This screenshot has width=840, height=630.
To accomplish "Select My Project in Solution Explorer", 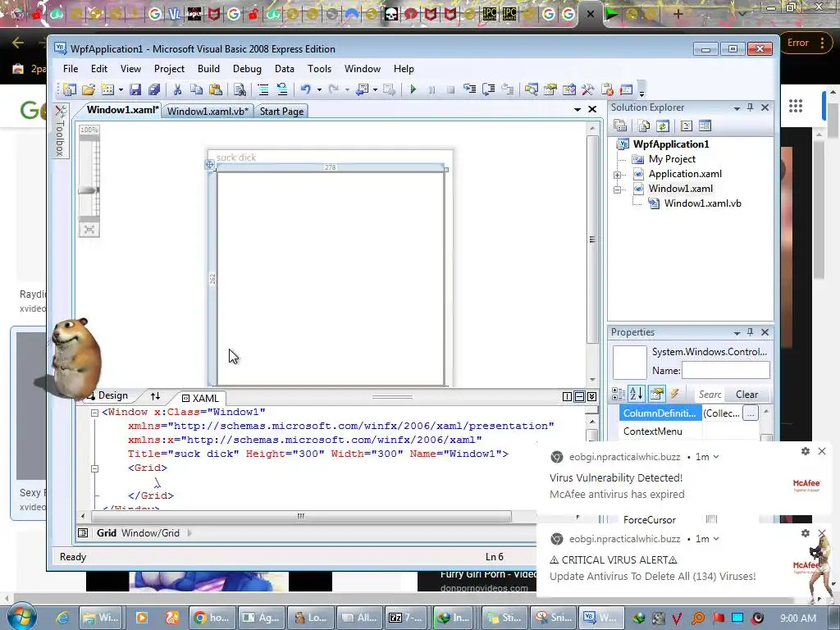I will [x=672, y=159].
